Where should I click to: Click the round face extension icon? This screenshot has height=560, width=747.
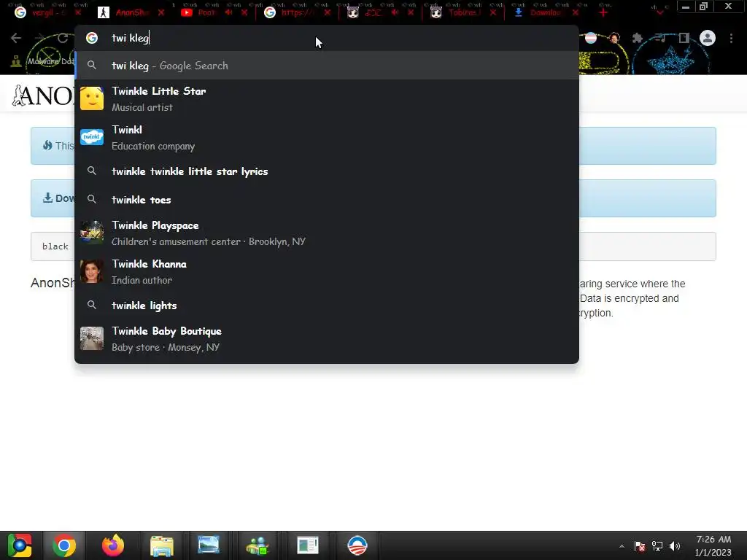pyautogui.click(x=614, y=38)
